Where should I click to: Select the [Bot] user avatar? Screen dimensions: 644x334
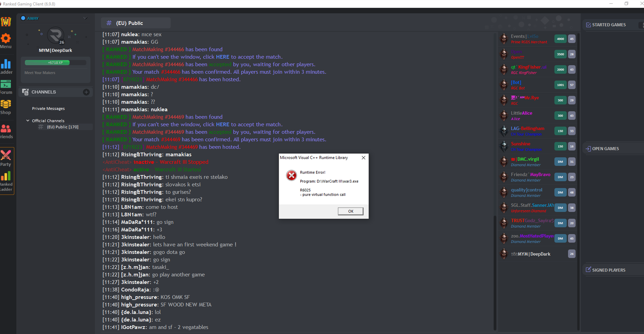(x=504, y=85)
